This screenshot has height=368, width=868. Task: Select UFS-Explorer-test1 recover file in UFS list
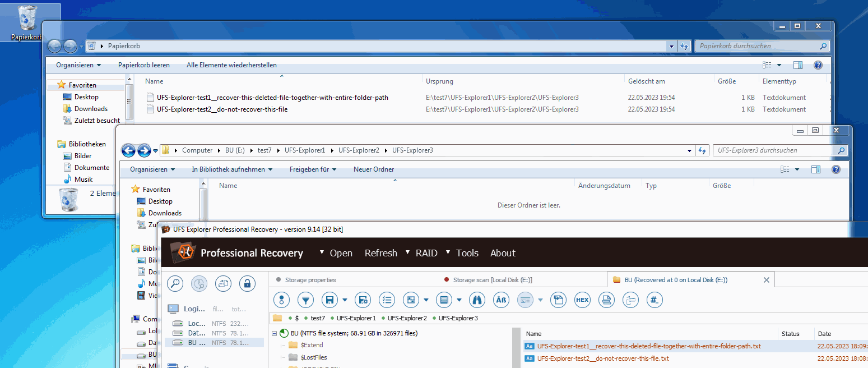pyautogui.click(x=649, y=346)
